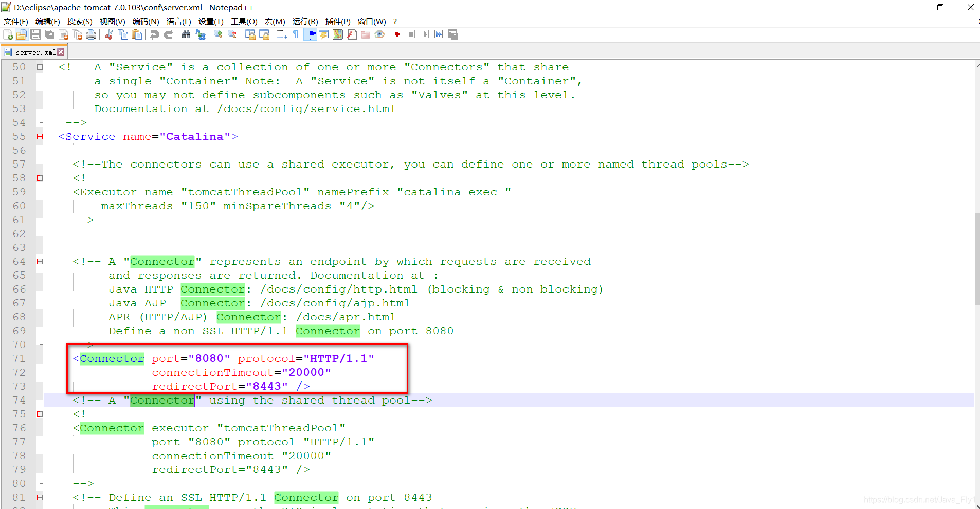Toggle show all characters

click(296, 34)
